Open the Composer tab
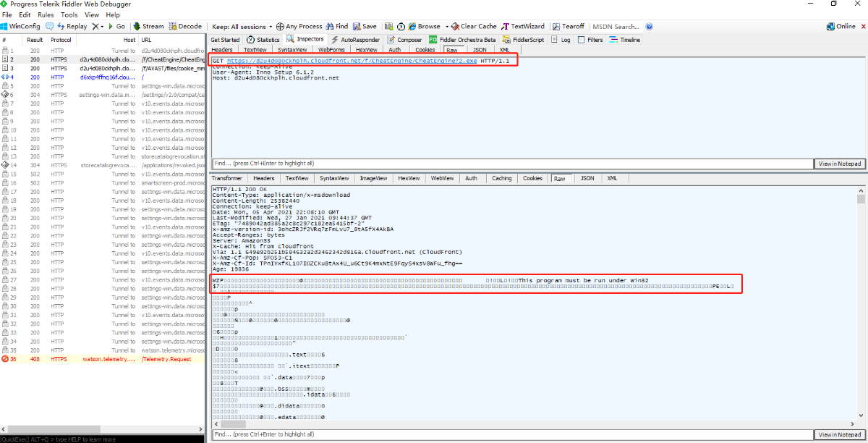 click(x=404, y=40)
